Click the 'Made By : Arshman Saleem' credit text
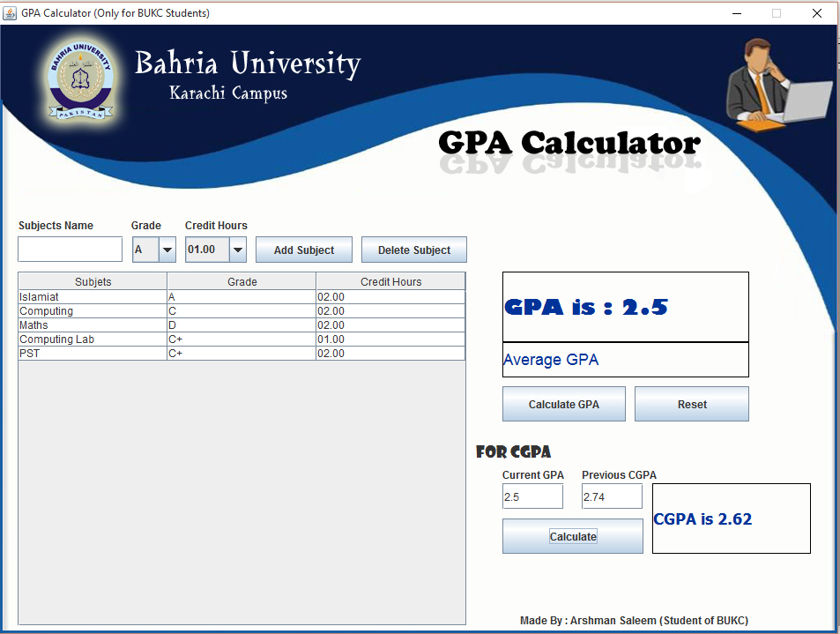The width and height of the screenshot is (840, 634). click(x=634, y=620)
